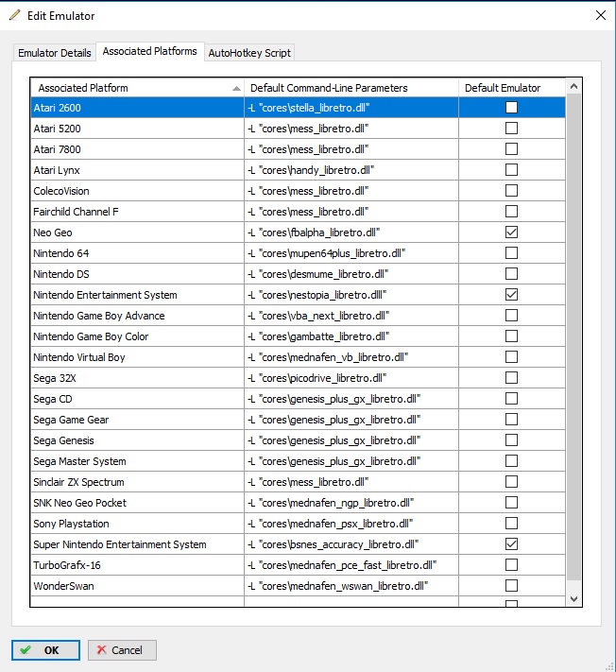Check Default Emulator for Sega 32X
This screenshot has height=672, width=616.
click(511, 377)
